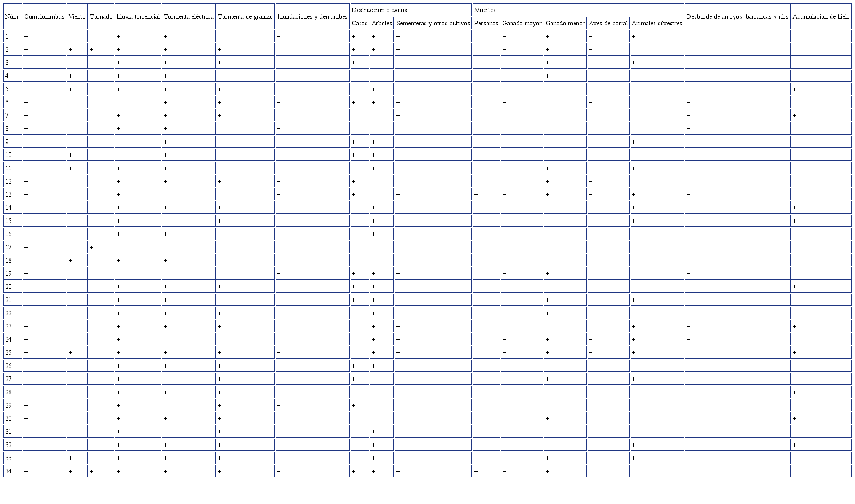The width and height of the screenshot is (855, 504).
Task: Click the Inundaciones y derrumbes header
Action: pyautogui.click(x=312, y=16)
